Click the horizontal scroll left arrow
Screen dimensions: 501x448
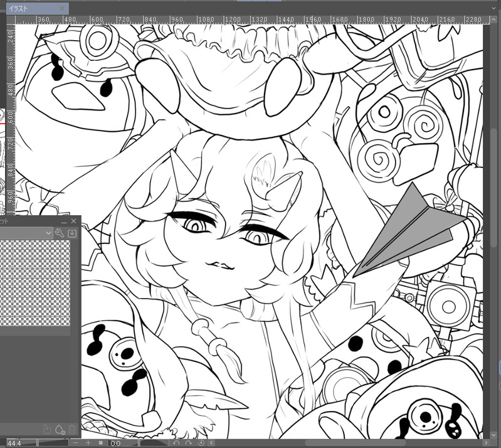(x=211, y=443)
